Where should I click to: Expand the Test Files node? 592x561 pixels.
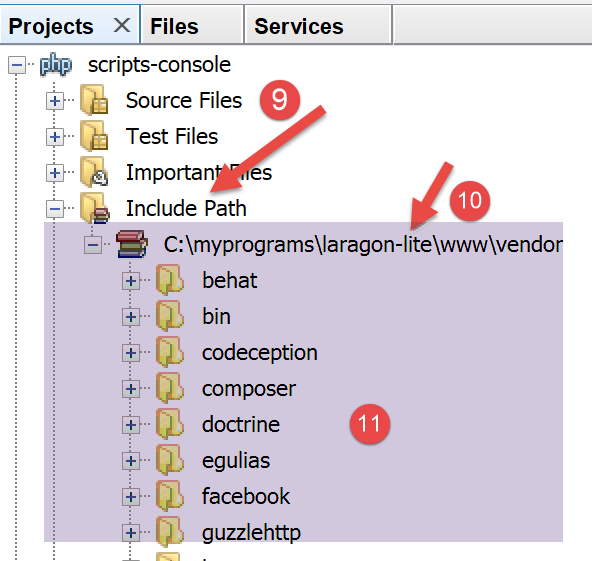(55, 137)
